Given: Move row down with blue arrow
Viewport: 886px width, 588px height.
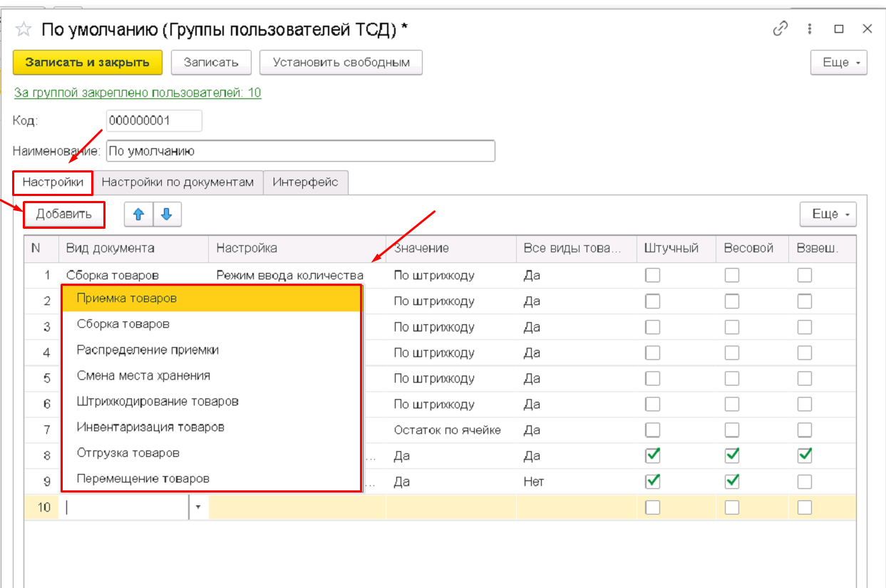Looking at the screenshot, I should (x=167, y=214).
